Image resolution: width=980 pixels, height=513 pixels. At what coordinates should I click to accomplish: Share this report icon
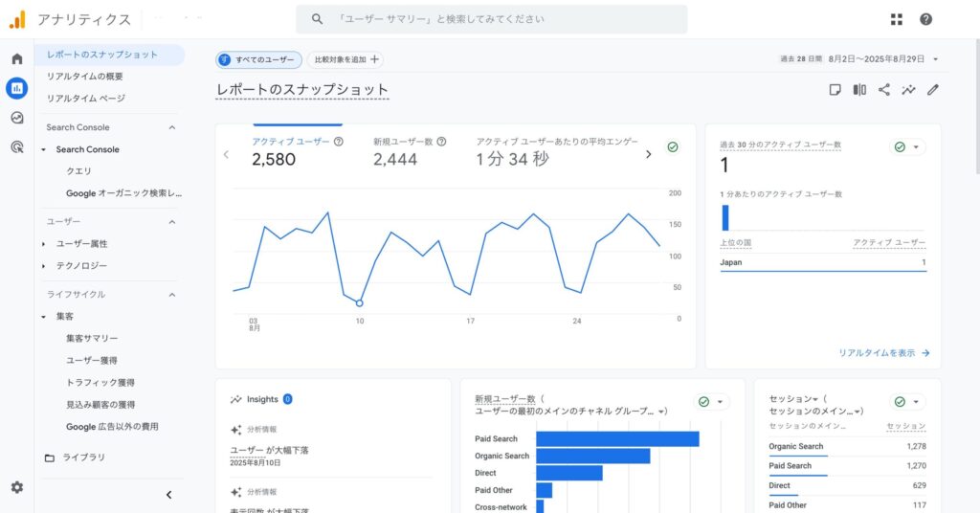[x=883, y=90]
